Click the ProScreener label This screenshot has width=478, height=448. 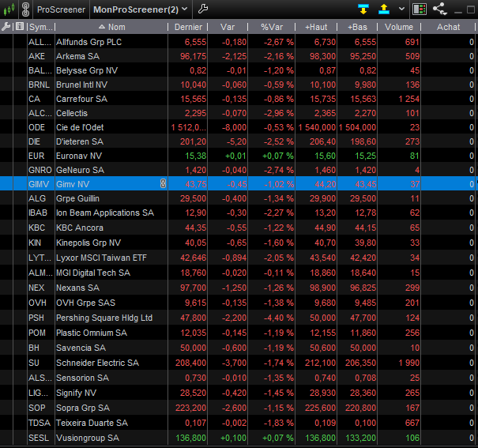click(x=61, y=9)
